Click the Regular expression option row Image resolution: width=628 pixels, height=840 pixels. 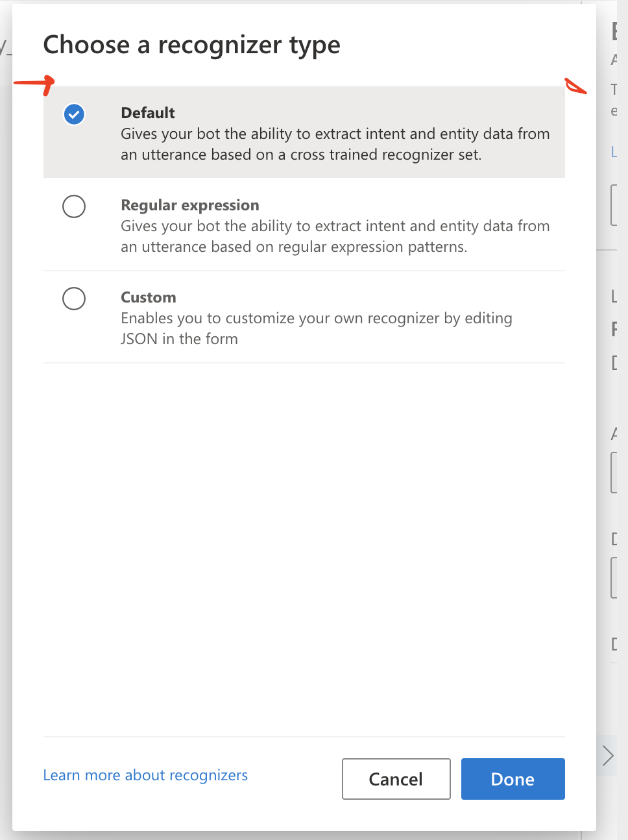pyautogui.click(x=304, y=225)
